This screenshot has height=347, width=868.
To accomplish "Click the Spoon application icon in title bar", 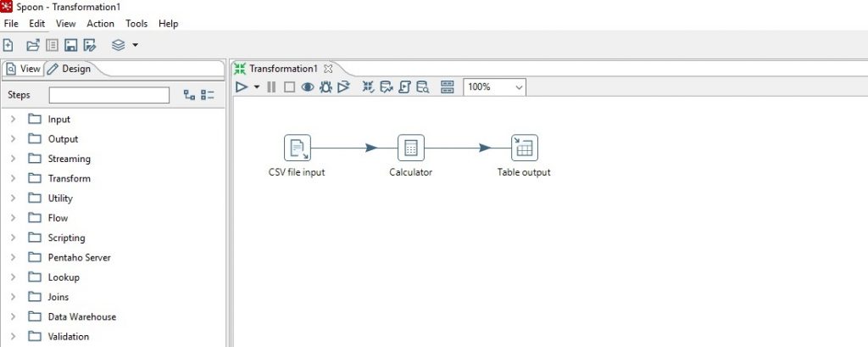I will [7, 7].
